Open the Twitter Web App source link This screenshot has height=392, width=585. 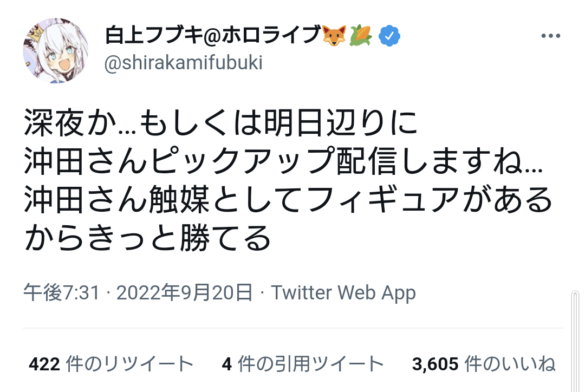coord(343,293)
